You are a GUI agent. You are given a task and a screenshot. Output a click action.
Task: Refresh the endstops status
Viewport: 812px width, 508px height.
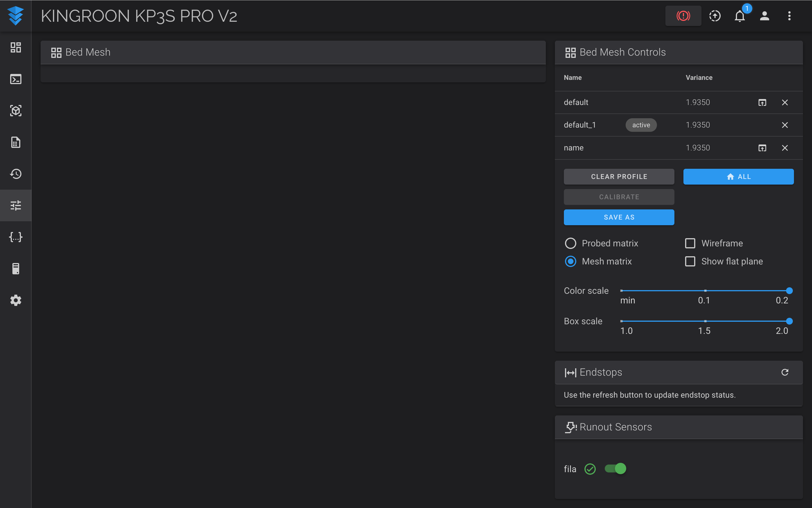[x=784, y=372]
